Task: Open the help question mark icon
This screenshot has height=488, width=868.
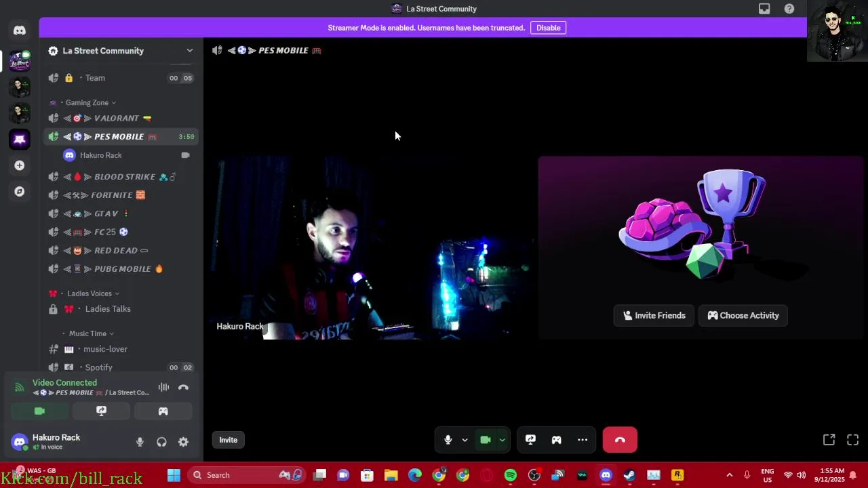Action: click(789, 9)
